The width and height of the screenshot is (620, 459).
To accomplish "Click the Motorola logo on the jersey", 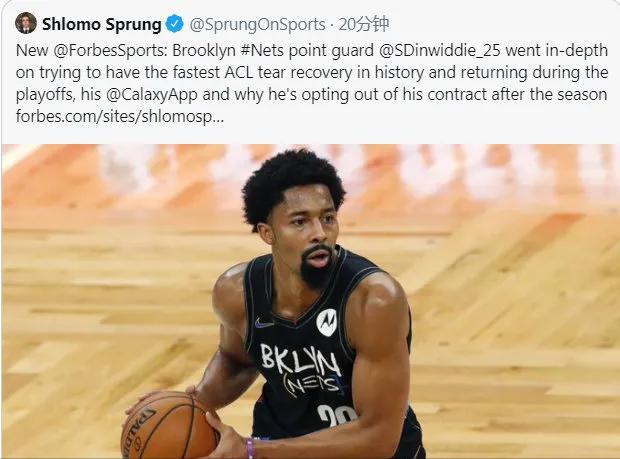I will tap(327, 322).
